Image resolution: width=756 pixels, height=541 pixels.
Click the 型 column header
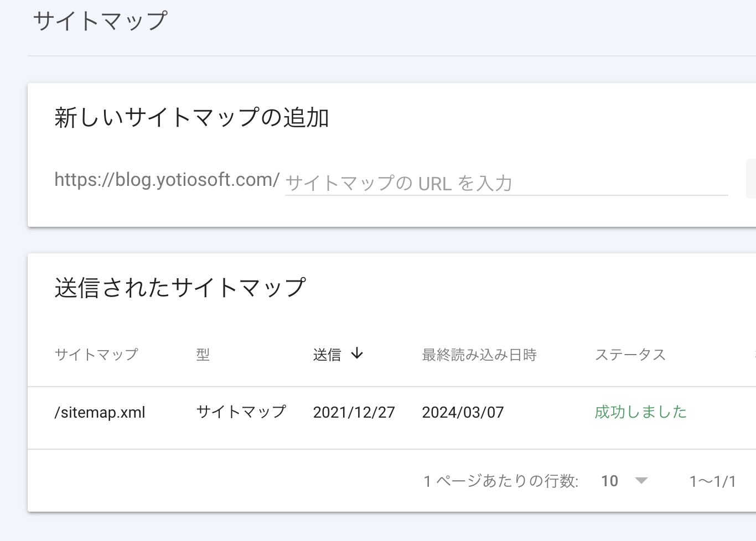coord(203,355)
